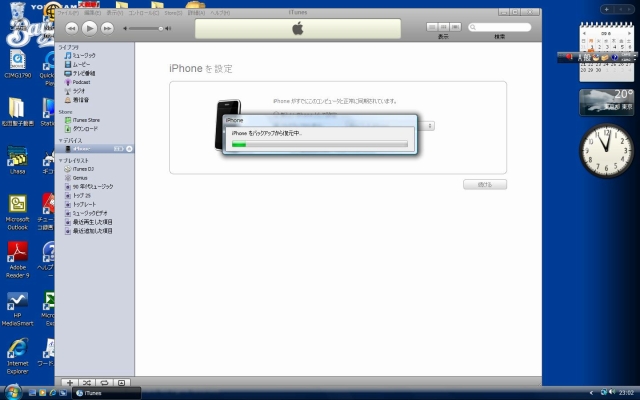Go to next month in calendar gadget
The image size is (640, 400).
(629, 33)
